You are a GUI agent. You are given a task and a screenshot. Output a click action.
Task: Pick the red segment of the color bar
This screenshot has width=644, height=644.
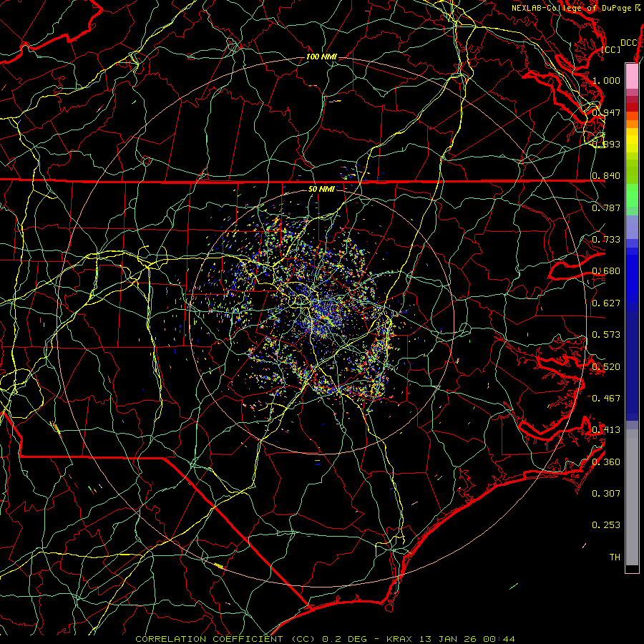coord(632,107)
